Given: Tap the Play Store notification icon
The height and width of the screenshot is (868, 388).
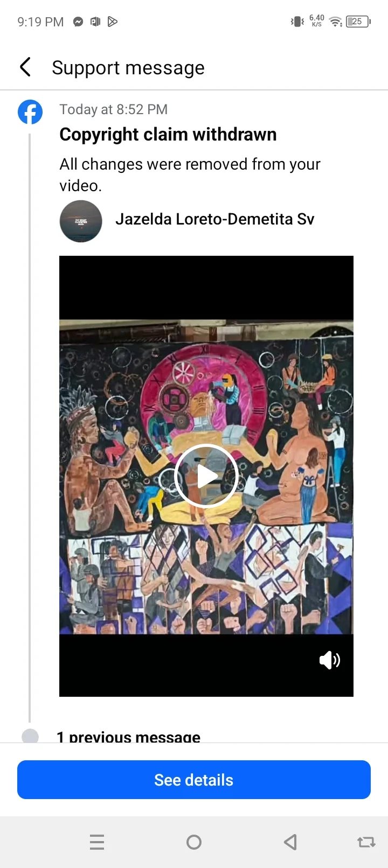Looking at the screenshot, I should pos(113,22).
